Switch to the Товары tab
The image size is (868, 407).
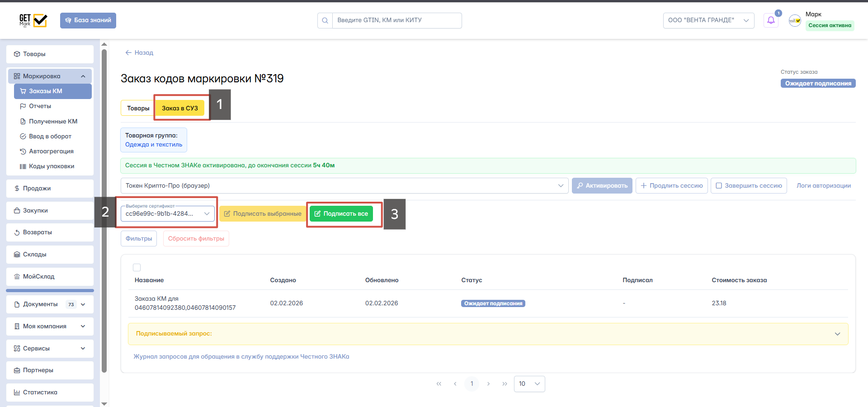tap(138, 108)
